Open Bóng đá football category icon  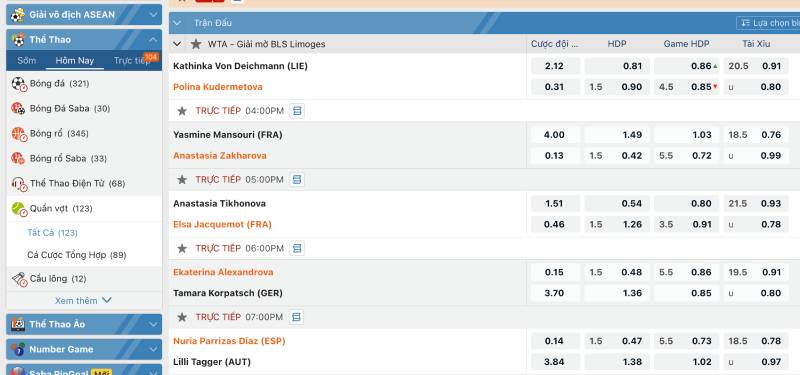point(19,84)
